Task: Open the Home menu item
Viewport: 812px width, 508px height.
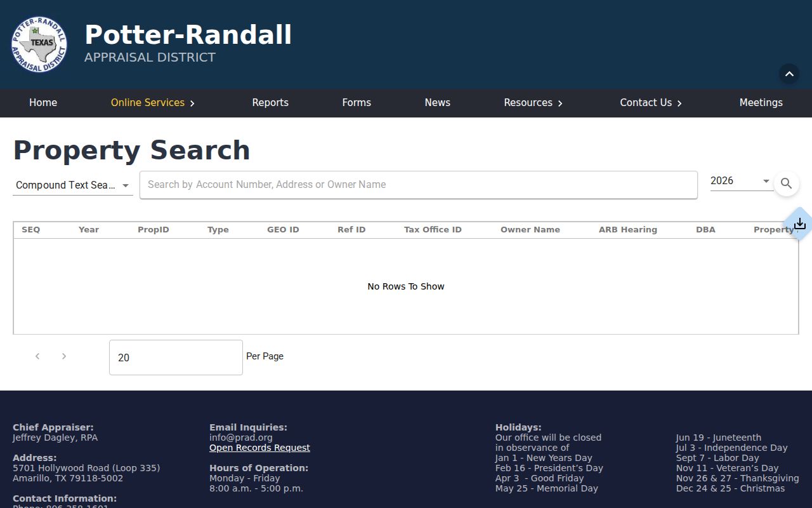Action: pos(43,103)
